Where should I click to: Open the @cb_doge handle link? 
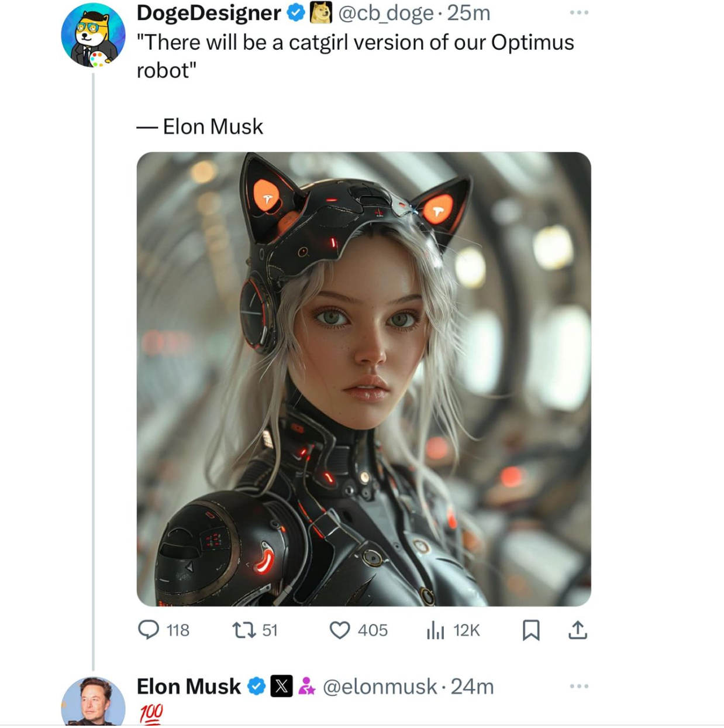coord(386,13)
